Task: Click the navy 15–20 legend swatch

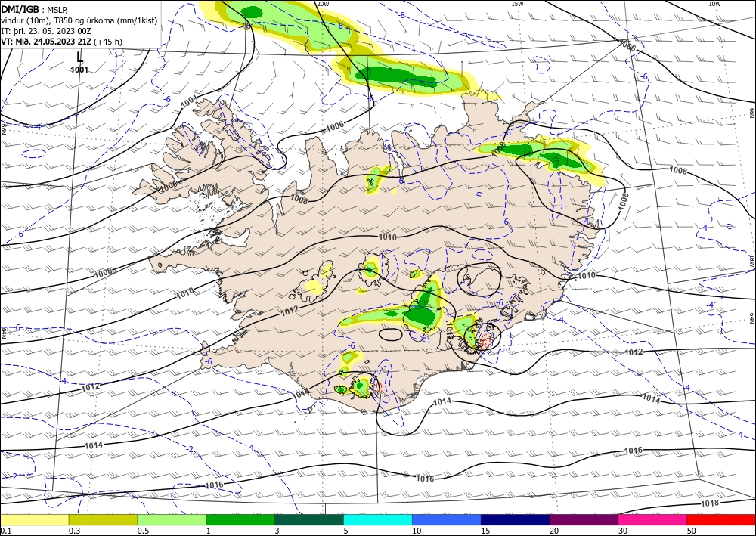Action: click(516, 519)
